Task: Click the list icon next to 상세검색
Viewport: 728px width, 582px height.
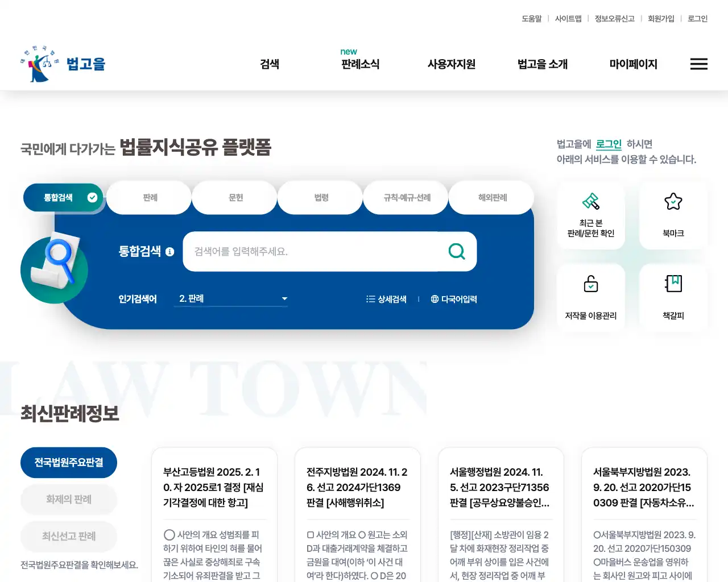Action: coord(371,299)
